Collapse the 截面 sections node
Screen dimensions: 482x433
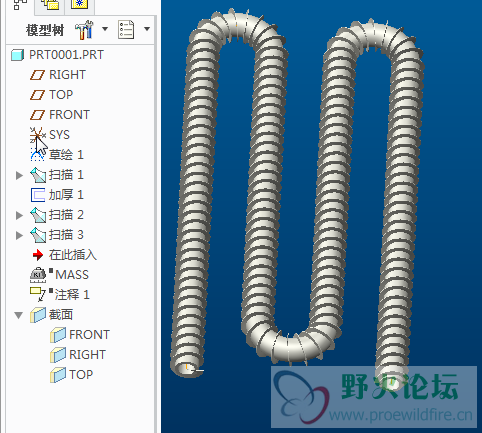(x=19, y=315)
